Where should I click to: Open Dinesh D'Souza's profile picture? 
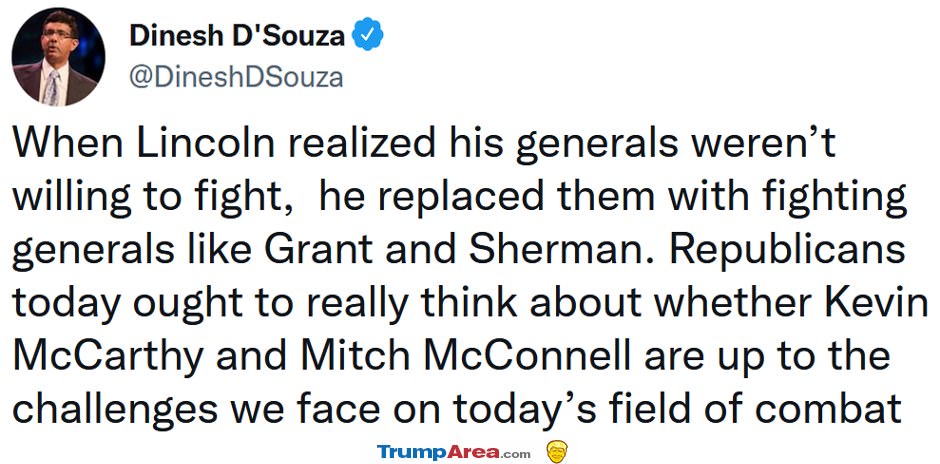pos(58,58)
